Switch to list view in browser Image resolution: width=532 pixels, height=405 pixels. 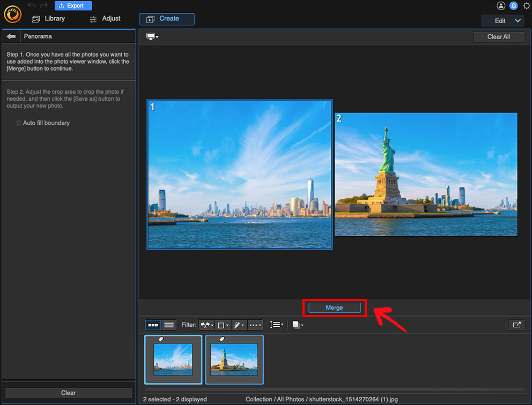coord(169,325)
